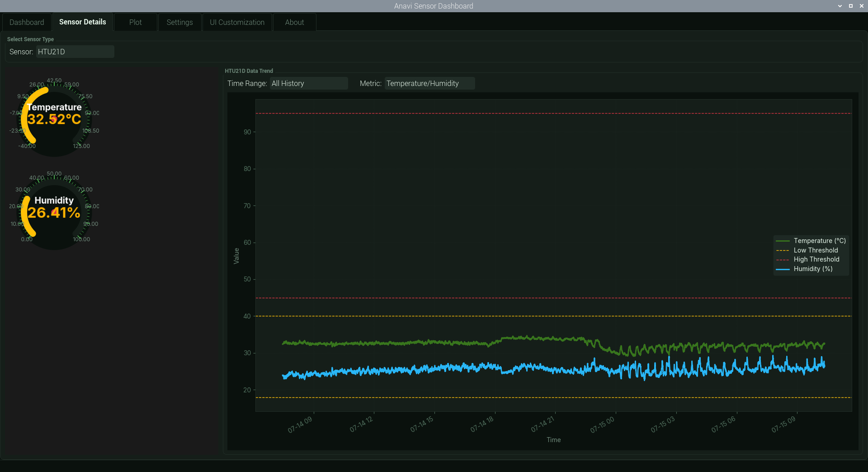Click the Sensor Details tab
Viewport: 868px width, 472px height.
click(82, 22)
